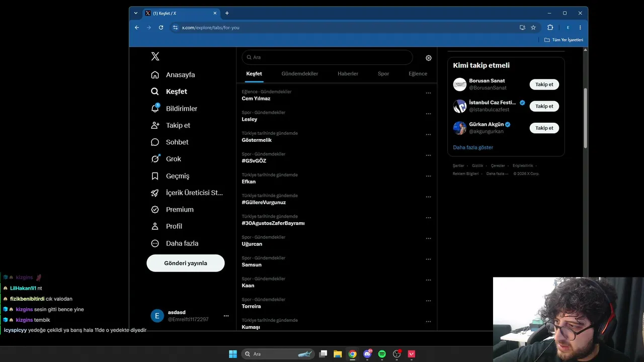Open the Kaan trend
Viewport: 644px width, 362px height.
[248, 286]
